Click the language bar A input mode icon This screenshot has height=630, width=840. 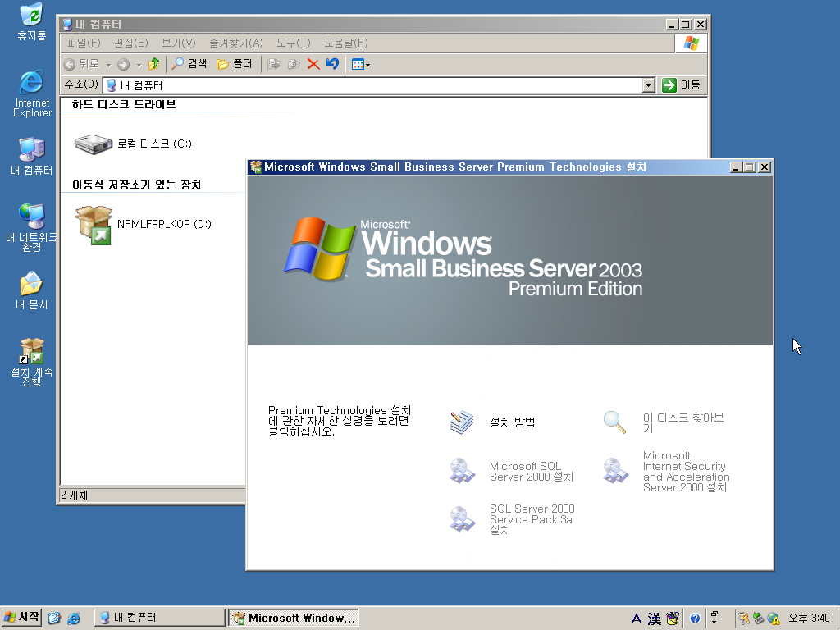[x=637, y=619]
